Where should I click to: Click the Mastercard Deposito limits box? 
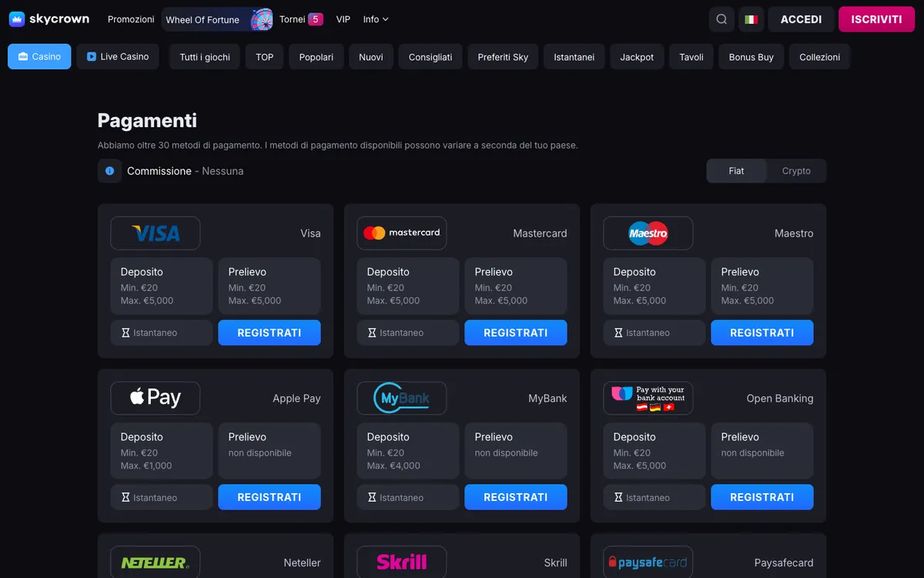click(x=408, y=286)
